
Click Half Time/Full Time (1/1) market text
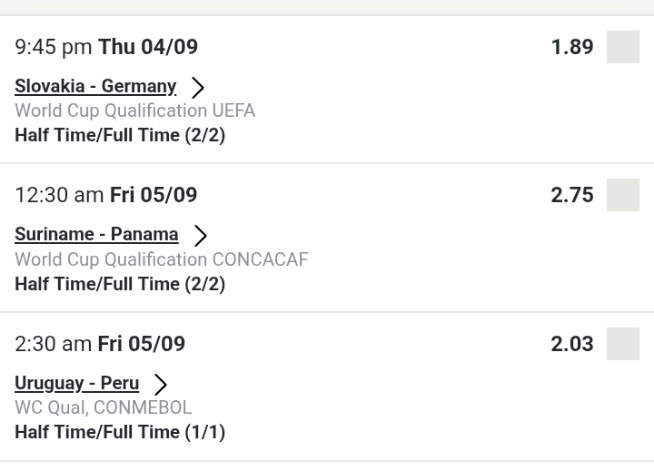pyautogui.click(x=120, y=428)
